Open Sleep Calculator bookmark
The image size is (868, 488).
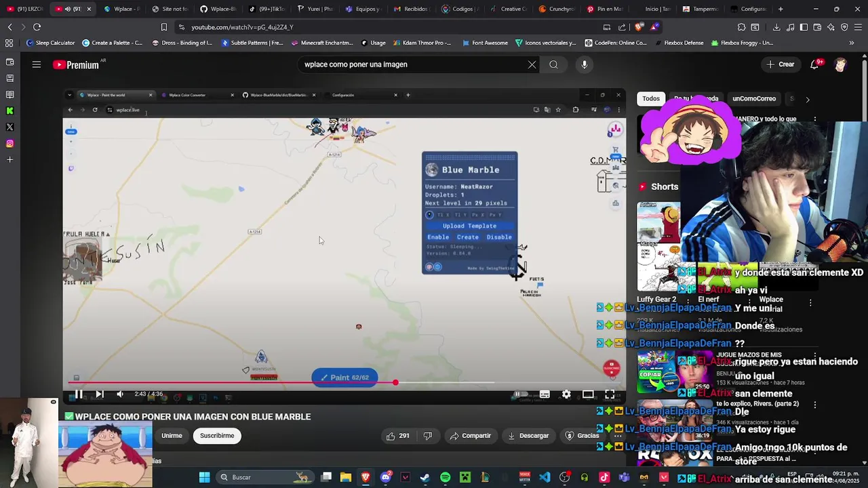coord(50,43)
